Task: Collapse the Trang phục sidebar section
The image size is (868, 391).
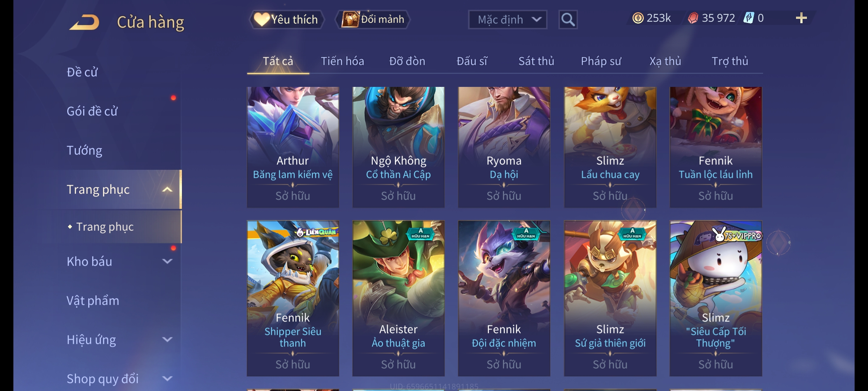Action: [167, 189]
